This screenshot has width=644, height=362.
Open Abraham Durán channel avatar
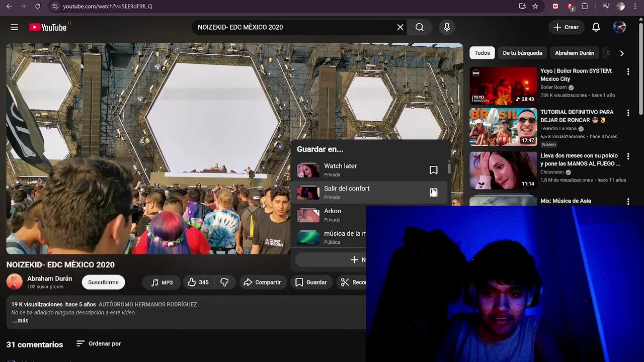click(15, 282)
